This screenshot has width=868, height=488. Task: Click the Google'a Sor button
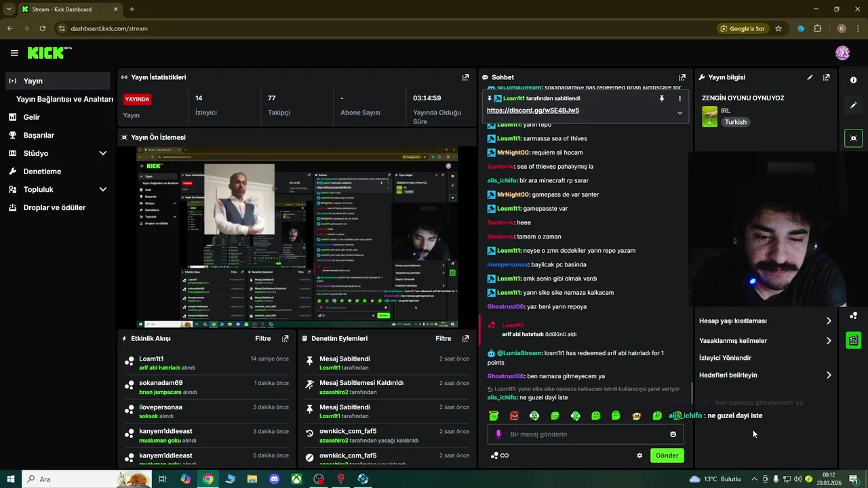point(743,28)
